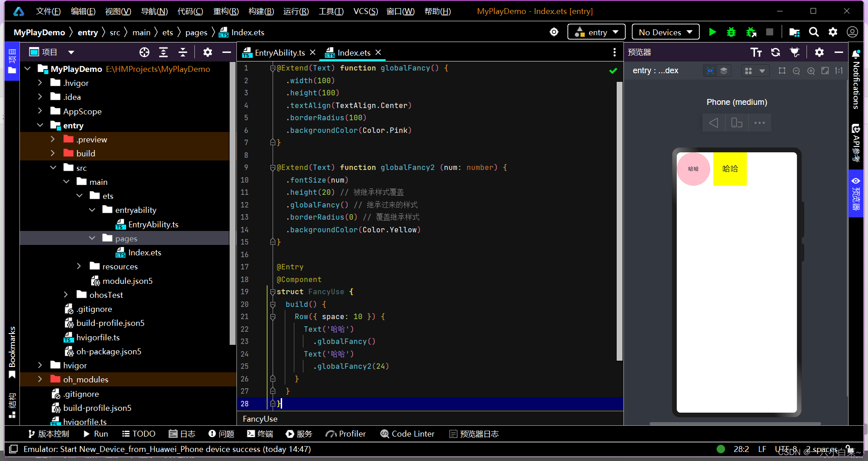Close the Index.ets editor tab

click(378, 52)
